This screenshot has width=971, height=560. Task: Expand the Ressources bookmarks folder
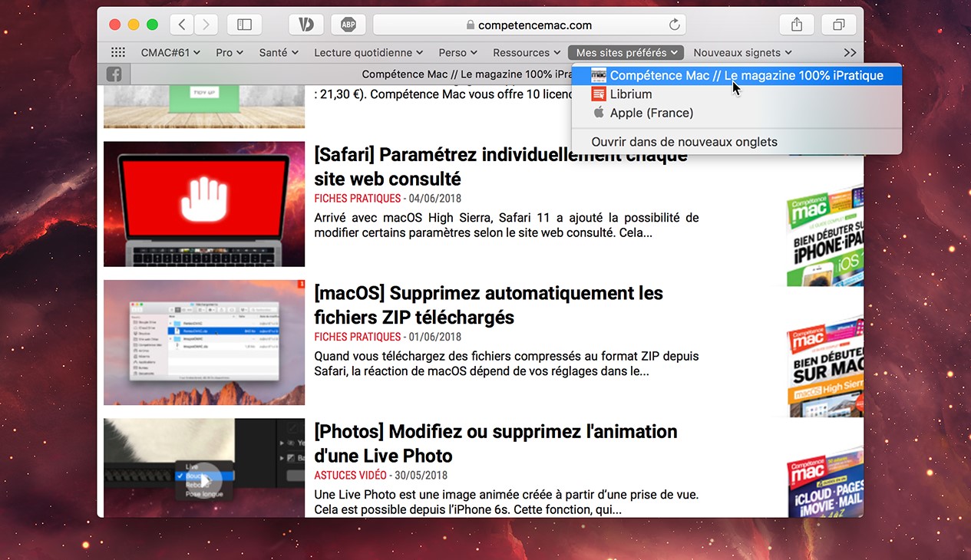point(527,53)
